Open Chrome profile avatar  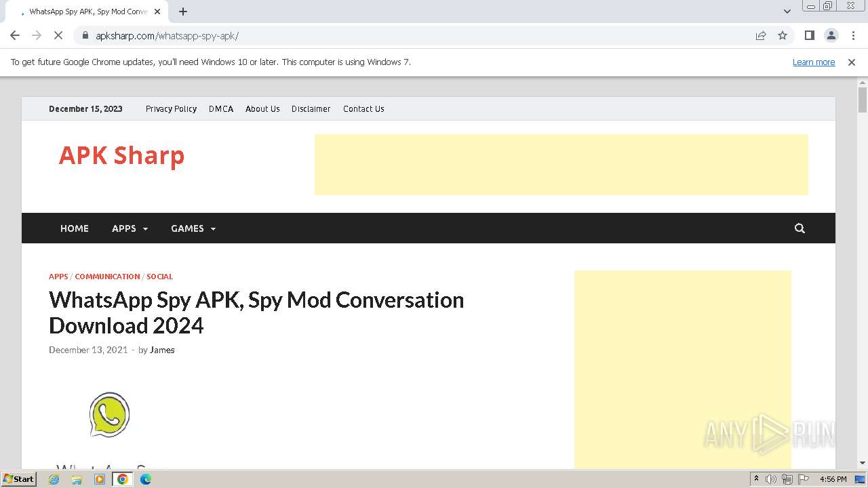(831, 35)
